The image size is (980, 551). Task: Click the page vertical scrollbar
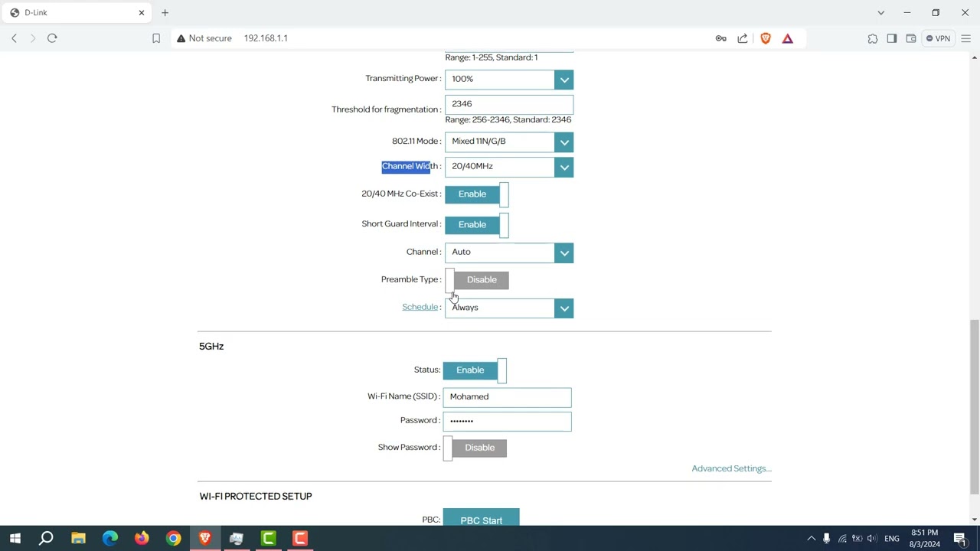click(x=974, y=406)
